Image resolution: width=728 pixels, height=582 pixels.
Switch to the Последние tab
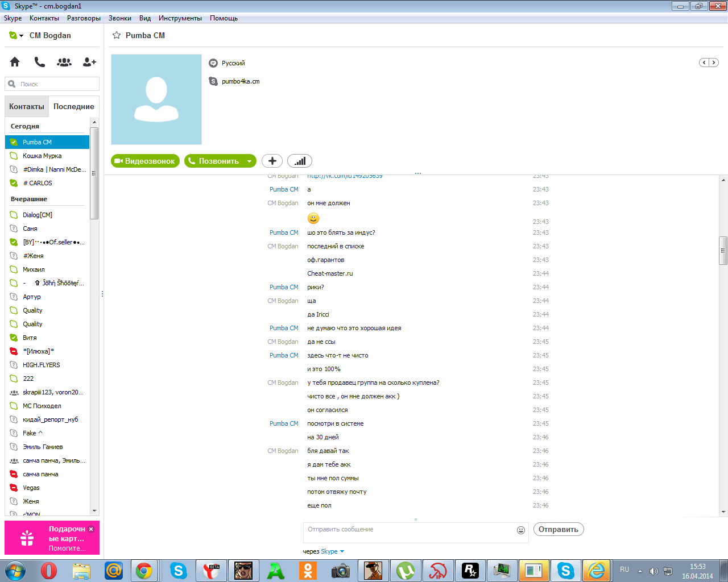pos(74,106)
